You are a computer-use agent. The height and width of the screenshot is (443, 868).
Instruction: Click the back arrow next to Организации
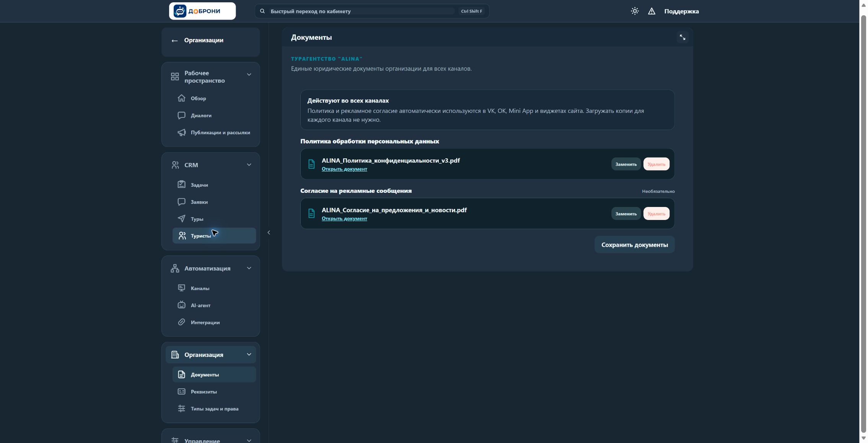174,41
